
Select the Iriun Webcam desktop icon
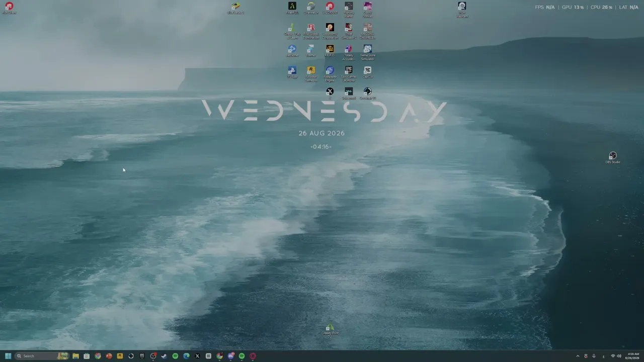[x=462, y=10]
